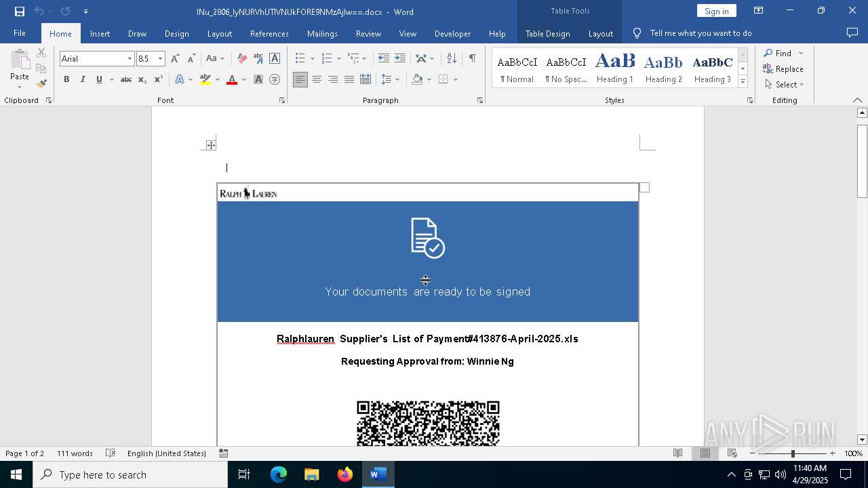
Task: Shrink font size with the smaller A icon
Action: (192, 59)
